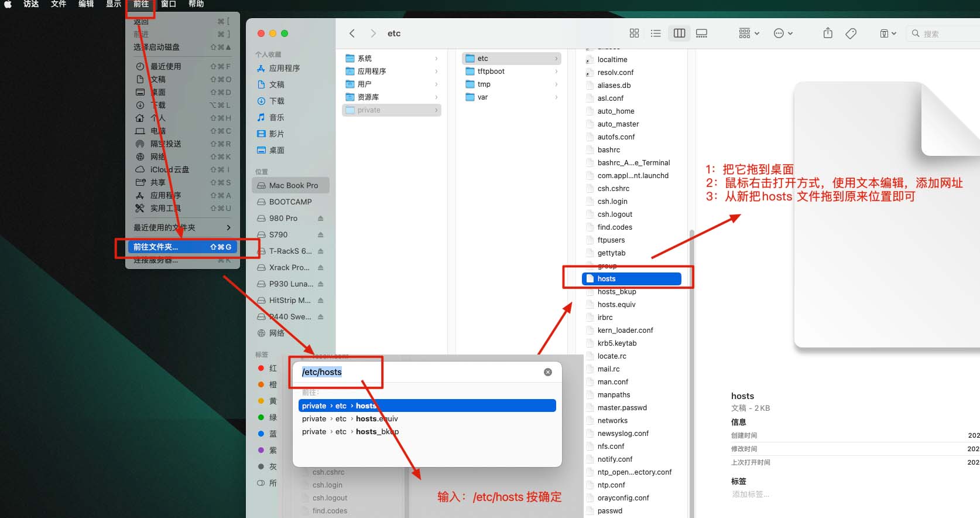Open the action ellipsis dropdown menu
Screen dimensions: 980x518
(x=783, y=33)
